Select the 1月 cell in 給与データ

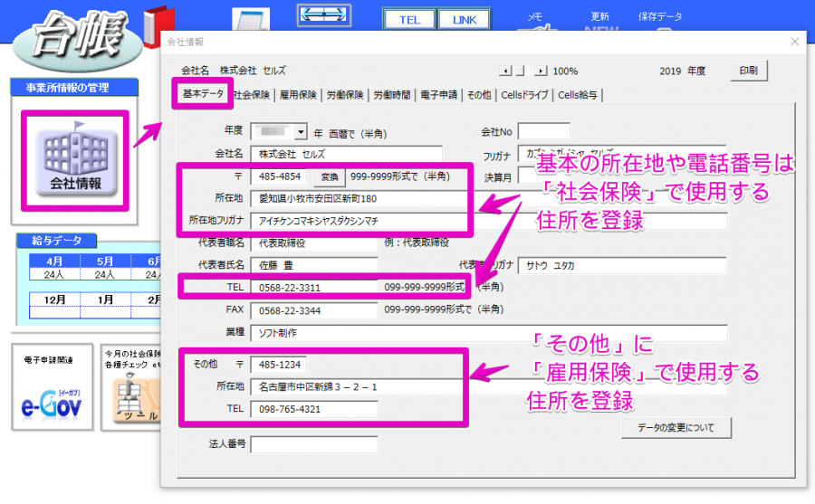coord(105,300)
